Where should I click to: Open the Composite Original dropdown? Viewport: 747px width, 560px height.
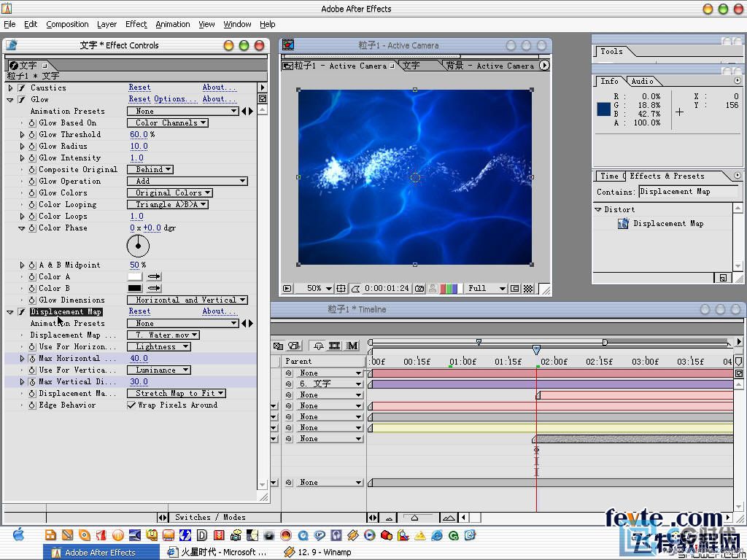[150, 169]
